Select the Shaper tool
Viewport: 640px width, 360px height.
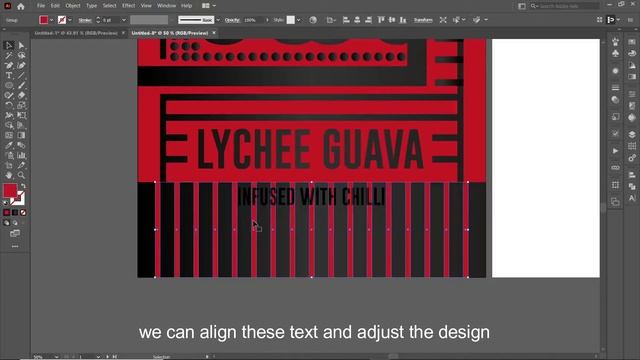(9, 96)
